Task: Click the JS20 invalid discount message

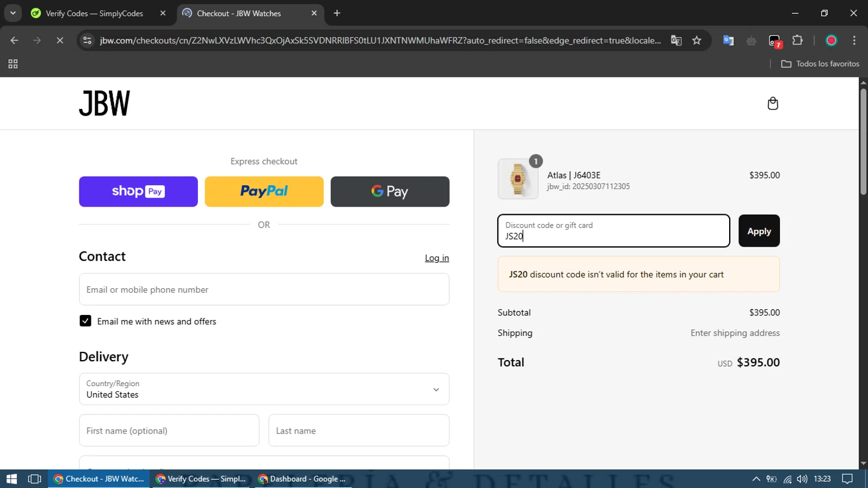Action: 639,274
